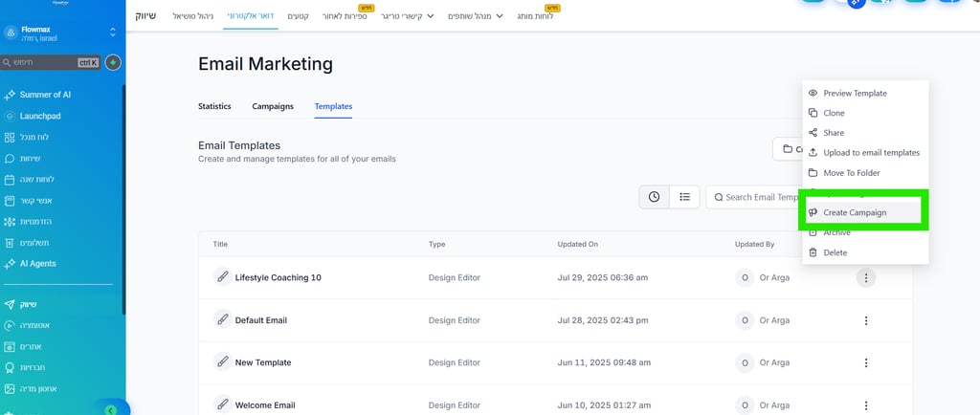The height and width of the screenshot is (415, 980).
Task: Open Default Email template
Action: 260,320
